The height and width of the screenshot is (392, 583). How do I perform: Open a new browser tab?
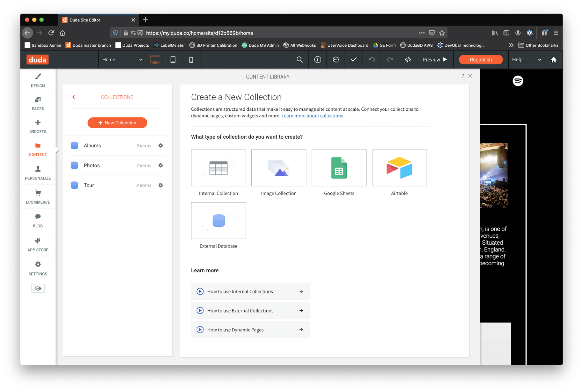pos(145,20)
